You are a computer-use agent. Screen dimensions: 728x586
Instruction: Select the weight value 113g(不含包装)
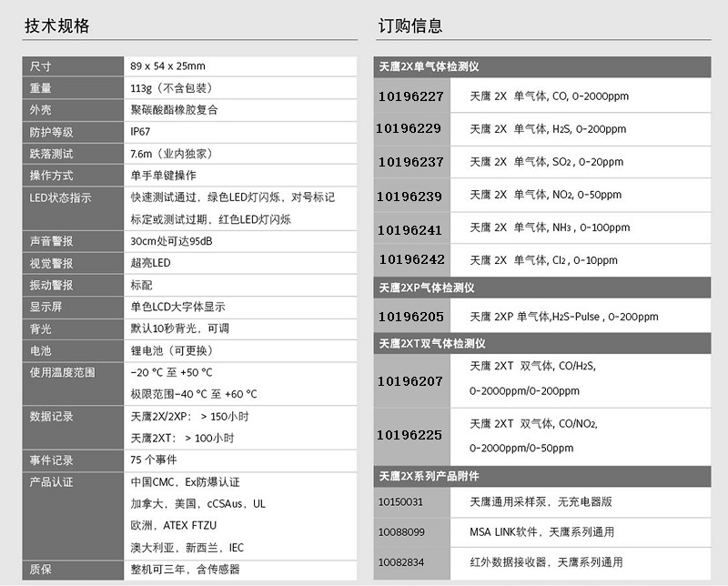[x=171, y=88]
